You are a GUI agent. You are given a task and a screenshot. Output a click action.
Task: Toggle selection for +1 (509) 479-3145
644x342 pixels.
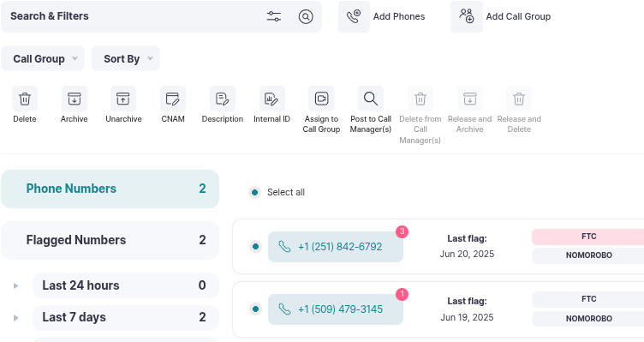click(255, 309)
